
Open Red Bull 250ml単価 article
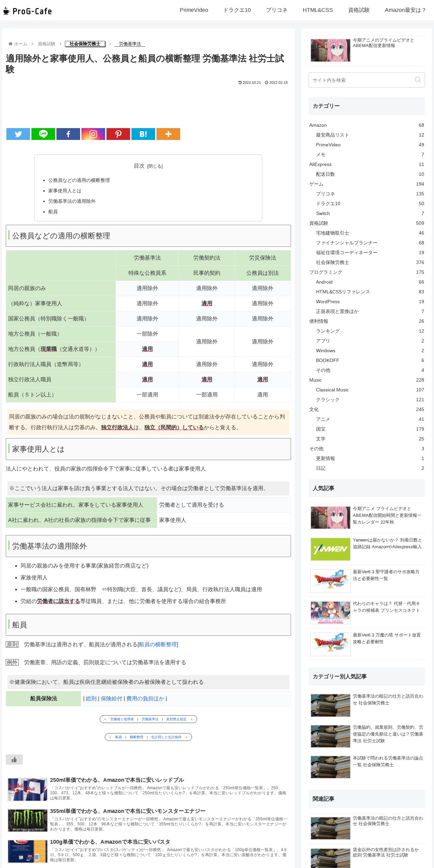[147, 790]
